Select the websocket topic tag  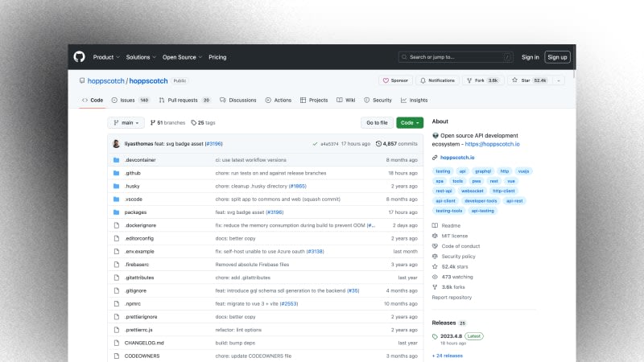tap(473, 191)
